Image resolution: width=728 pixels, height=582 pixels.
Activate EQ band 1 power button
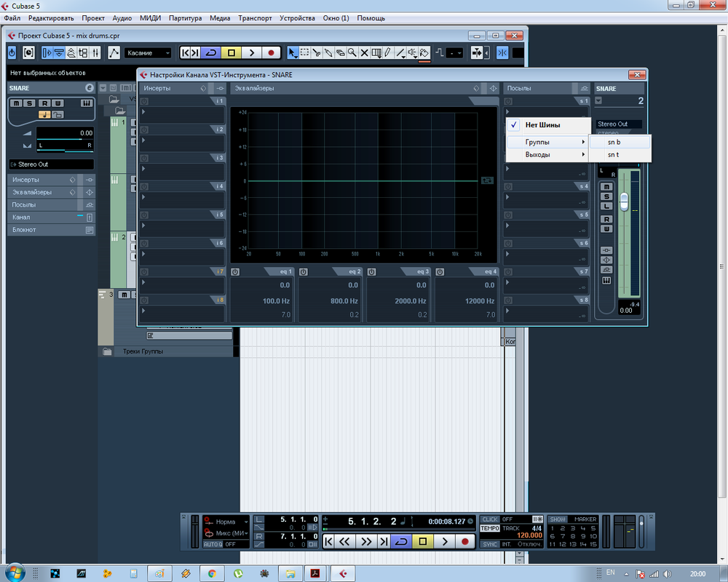click(x=235, y=272)
